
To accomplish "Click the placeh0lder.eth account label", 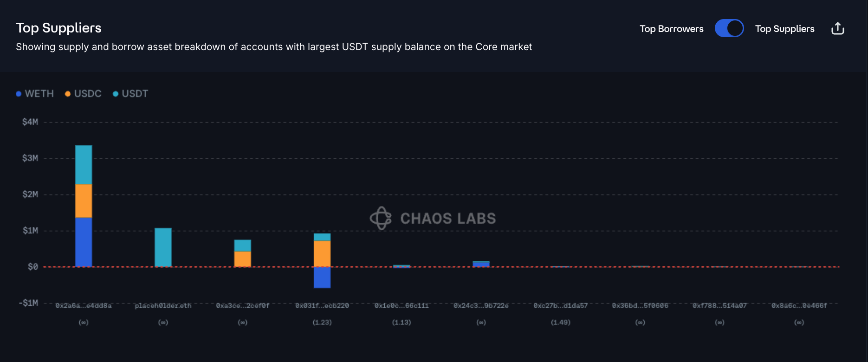I will click(163, 306).
